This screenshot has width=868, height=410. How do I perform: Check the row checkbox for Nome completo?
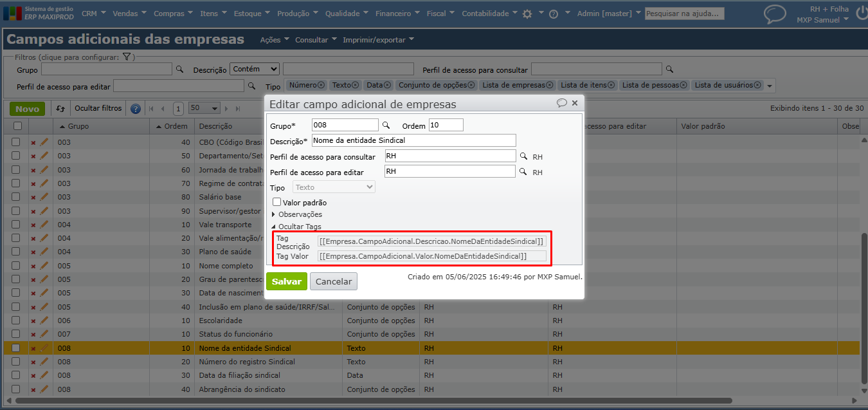pyautogui.click(x=16, y=266)
